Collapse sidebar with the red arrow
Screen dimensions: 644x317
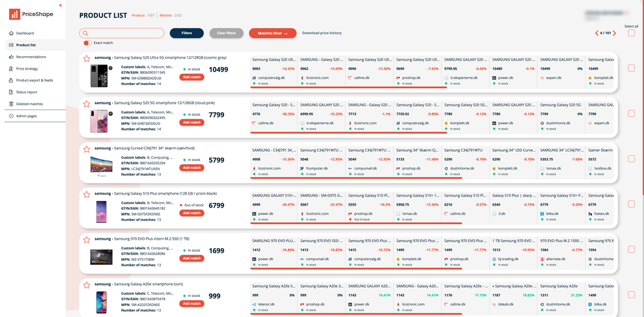tap(61, 5)
